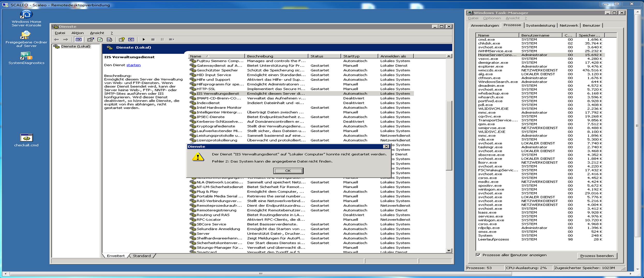Open the Datei menu in Dienste window
Viewport: 644px width, 278px height.
click(60, 33)
